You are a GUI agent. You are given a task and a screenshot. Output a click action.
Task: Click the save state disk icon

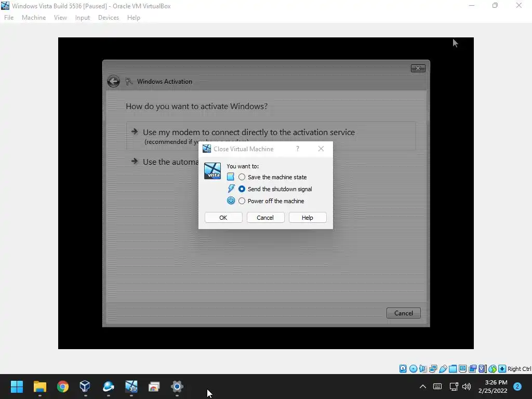pyautogui.click(x=231, y=177)
